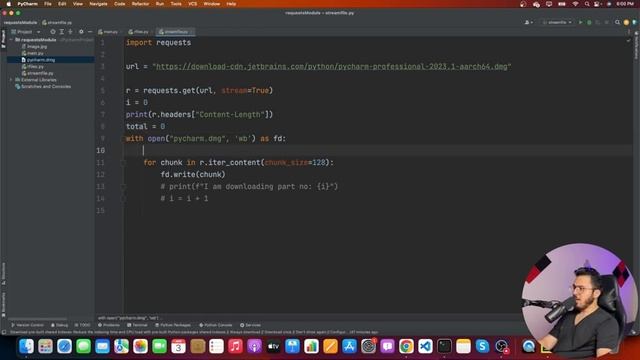The width and height of the screenshot is (640, 360).
Task: Open Visual Studio Code from the Dock
Action: (425, 347)
